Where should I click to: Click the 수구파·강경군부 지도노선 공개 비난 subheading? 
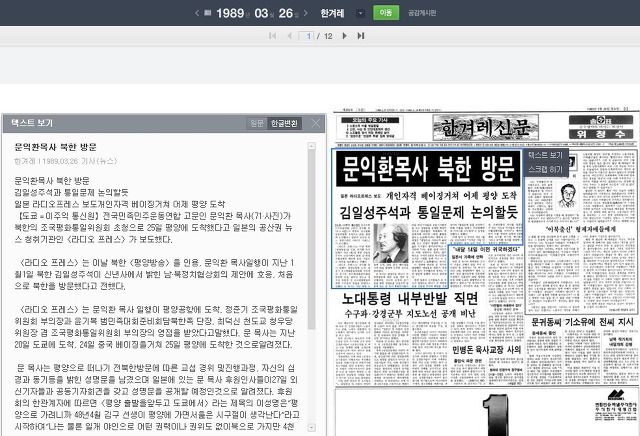(410, 314)
